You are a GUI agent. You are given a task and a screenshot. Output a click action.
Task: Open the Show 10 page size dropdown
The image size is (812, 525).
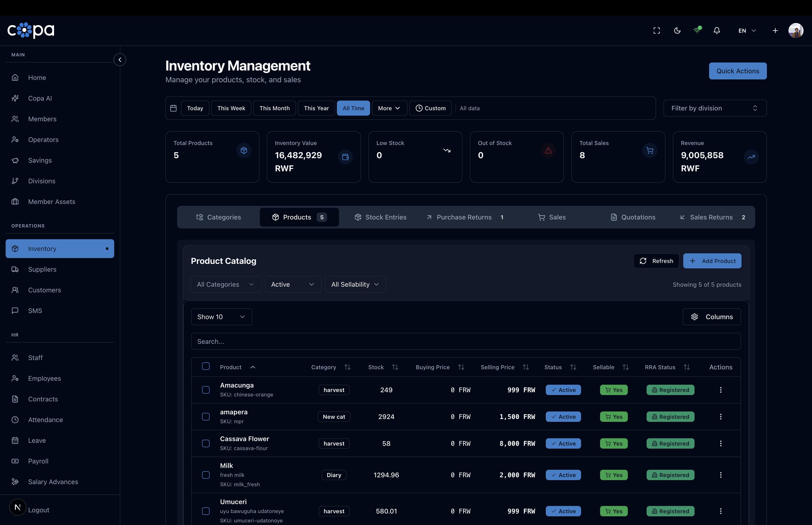pyautogui.click(x=222, y=317)
